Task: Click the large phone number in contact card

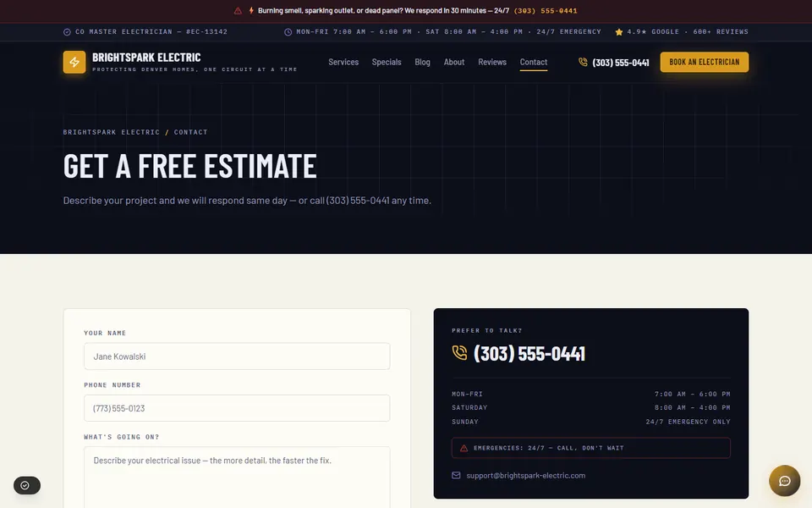Action: pos(529,354)
